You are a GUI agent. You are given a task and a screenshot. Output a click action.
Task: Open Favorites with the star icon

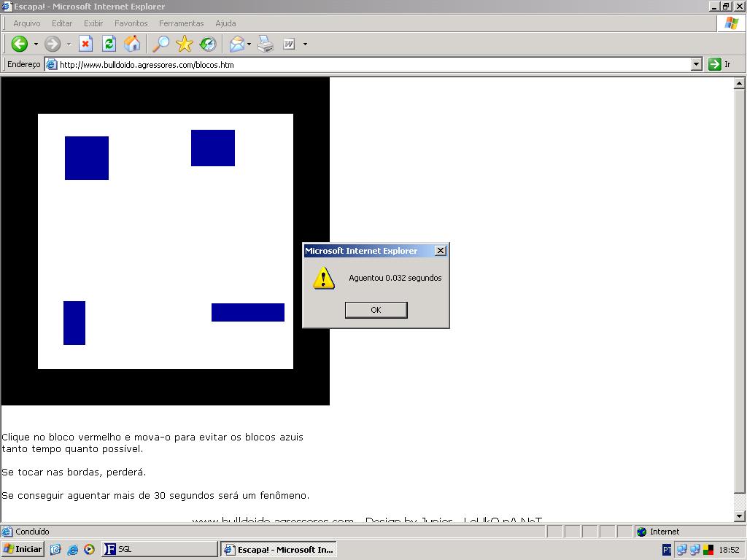(x=184, y=44)
